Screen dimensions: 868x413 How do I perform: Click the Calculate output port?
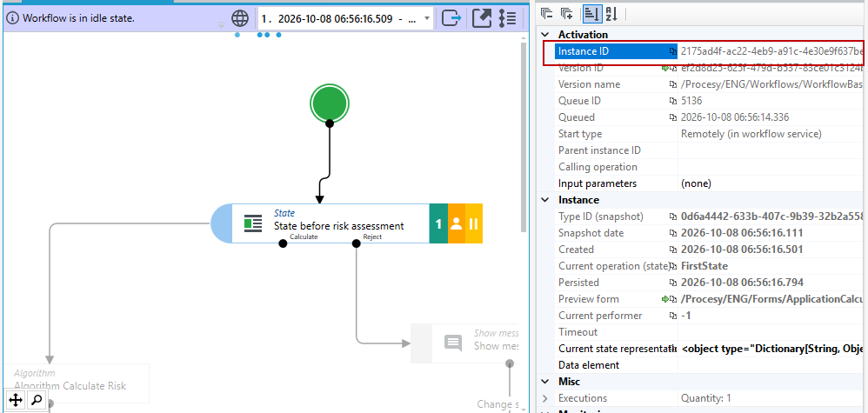point(283,243)
